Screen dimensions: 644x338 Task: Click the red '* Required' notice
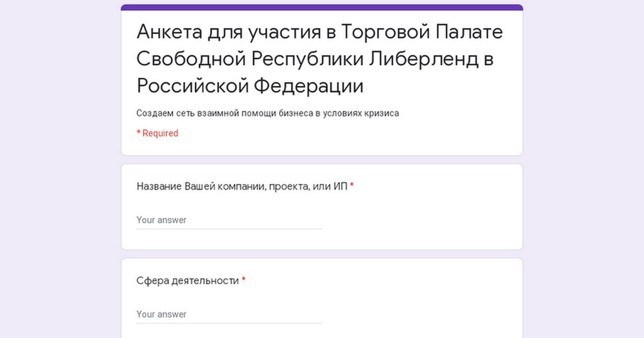tap(157, 133)
